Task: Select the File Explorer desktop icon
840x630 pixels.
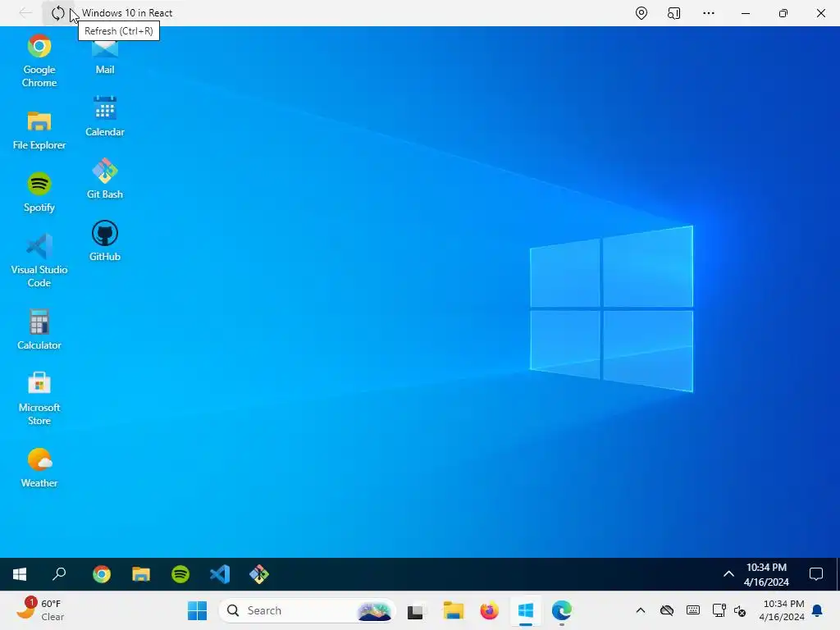Action: [x=39, y=130]
